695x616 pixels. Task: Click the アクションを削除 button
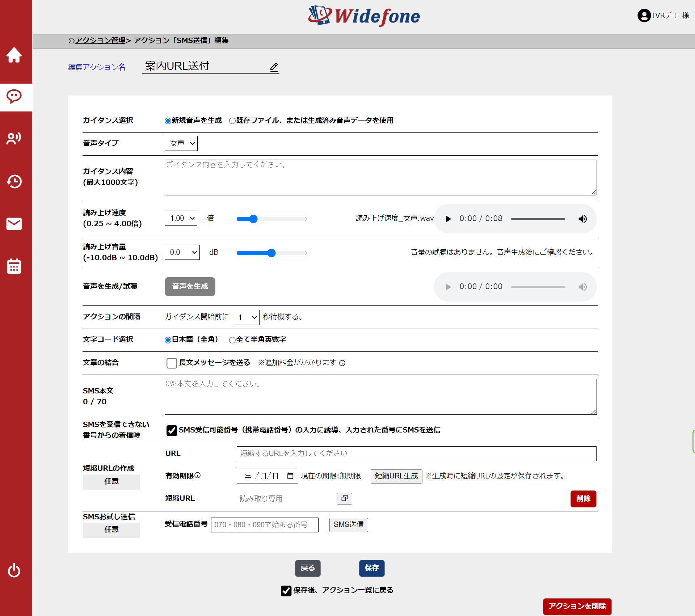click(x=577, y=606)
